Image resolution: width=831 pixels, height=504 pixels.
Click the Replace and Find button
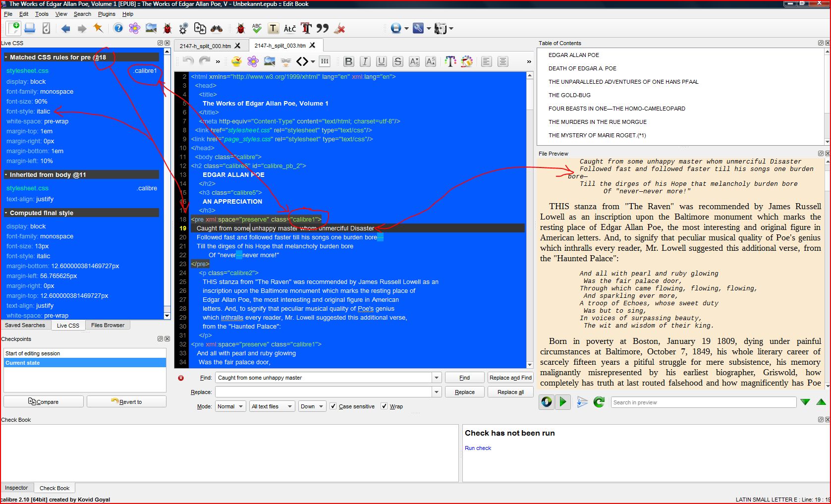tap(510, 378)
